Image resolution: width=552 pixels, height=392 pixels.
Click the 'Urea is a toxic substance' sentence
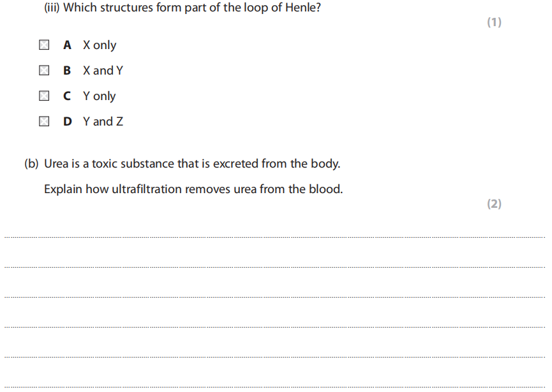click(x=192, y=164)
